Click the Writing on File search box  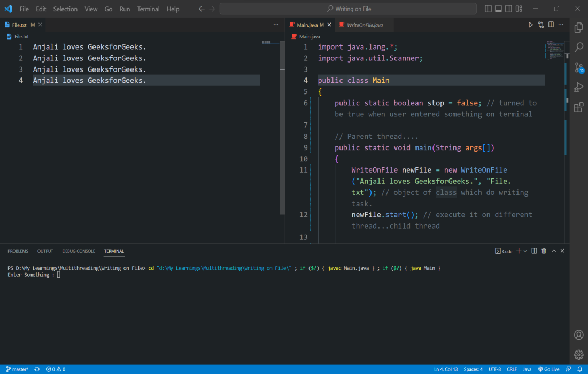(348, 9)
